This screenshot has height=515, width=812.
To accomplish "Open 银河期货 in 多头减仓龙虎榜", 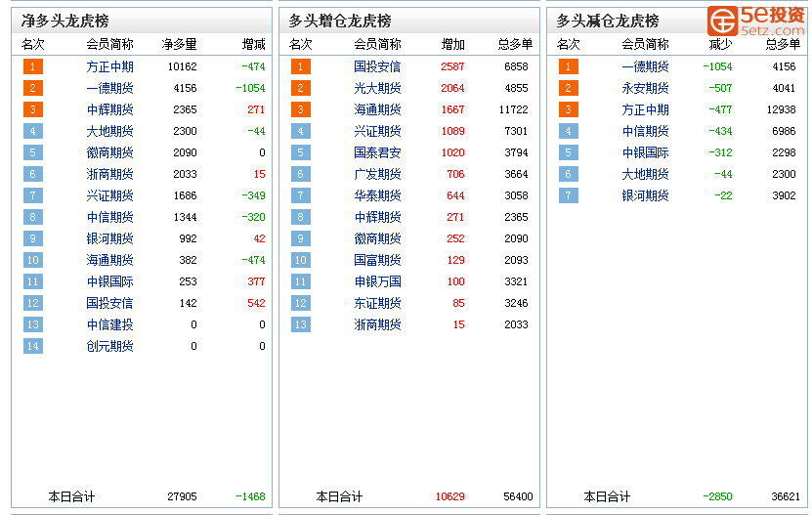I will tap(645, 195).
